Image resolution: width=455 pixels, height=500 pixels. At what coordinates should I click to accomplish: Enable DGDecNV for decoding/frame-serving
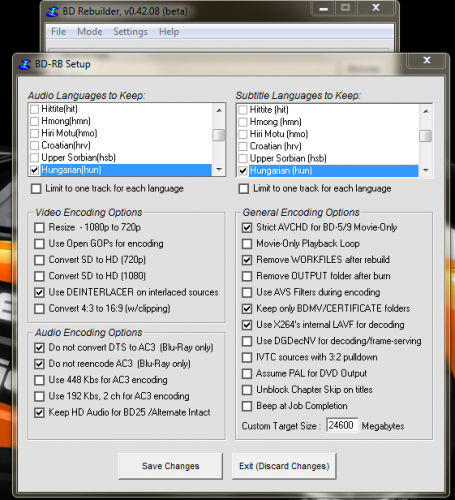click(x=247, y=341)
